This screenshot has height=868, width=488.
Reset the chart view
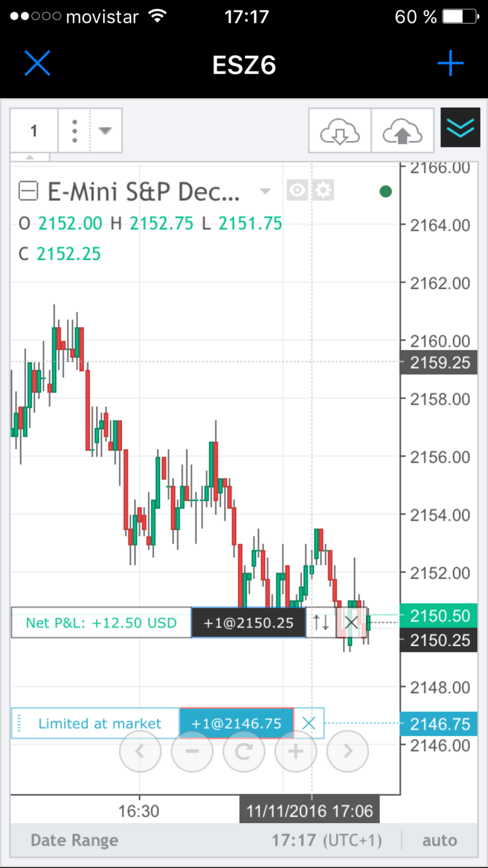[x=244, y=751]
